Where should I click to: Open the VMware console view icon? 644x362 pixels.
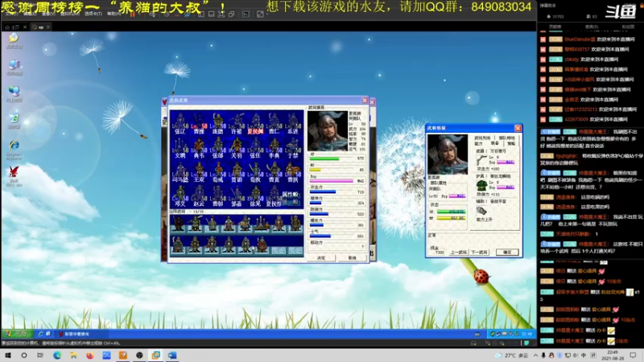click(246, 14)
